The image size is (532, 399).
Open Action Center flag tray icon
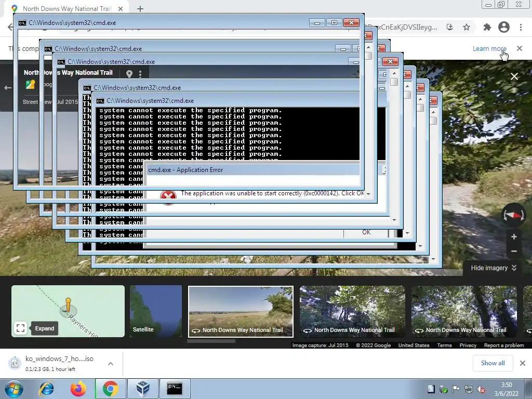point(456,390)
